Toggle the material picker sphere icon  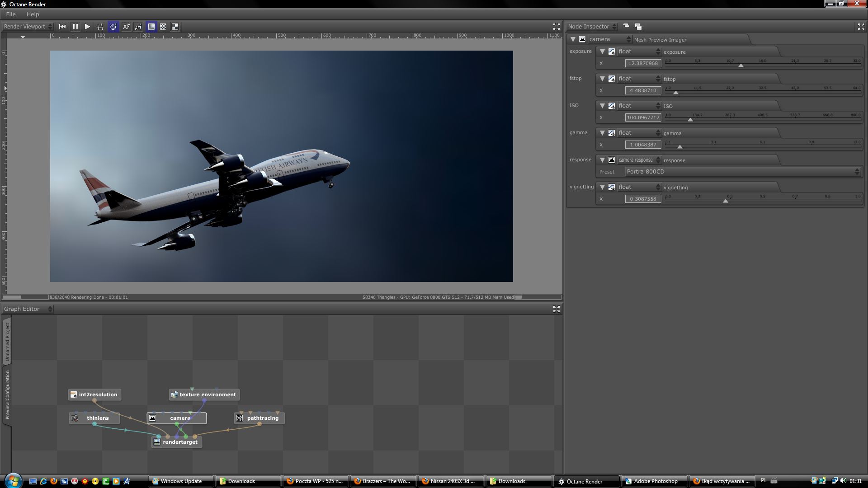coord(113,27)
